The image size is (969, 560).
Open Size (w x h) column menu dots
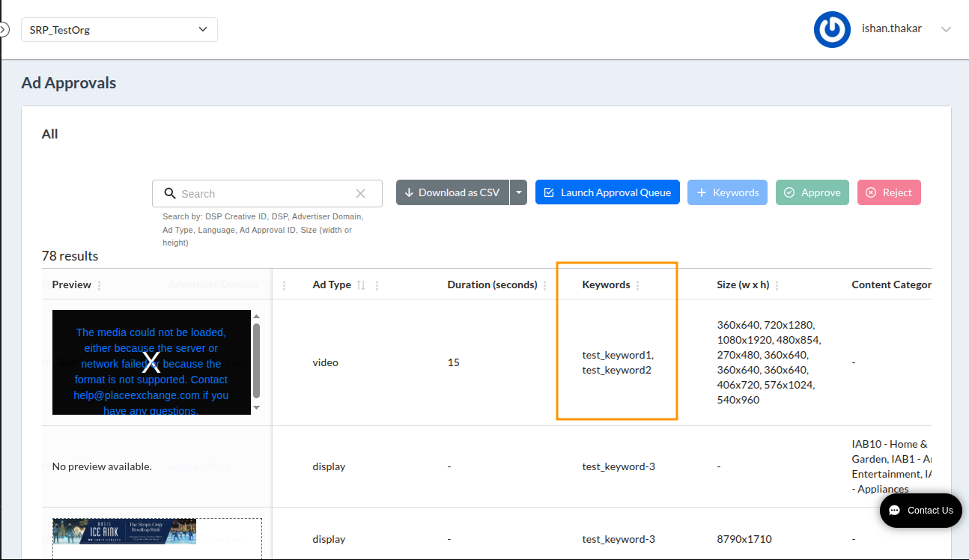(777, 285)
